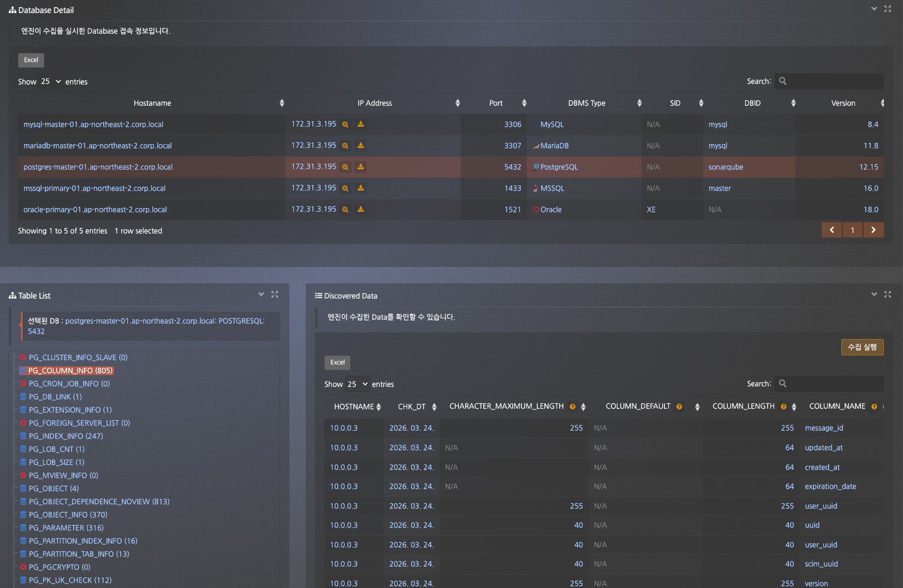Click the 수집 실행 button
903x588 pixels.
pos(862,347)
